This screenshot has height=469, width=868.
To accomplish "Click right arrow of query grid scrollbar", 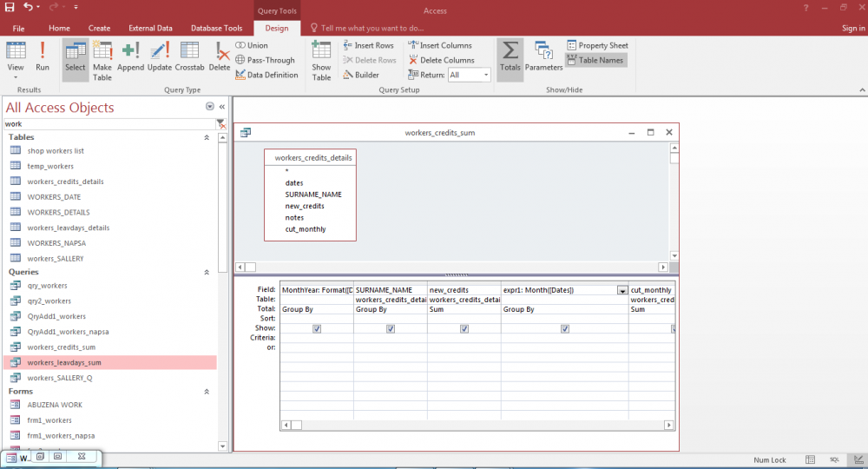I will point(668,426).
